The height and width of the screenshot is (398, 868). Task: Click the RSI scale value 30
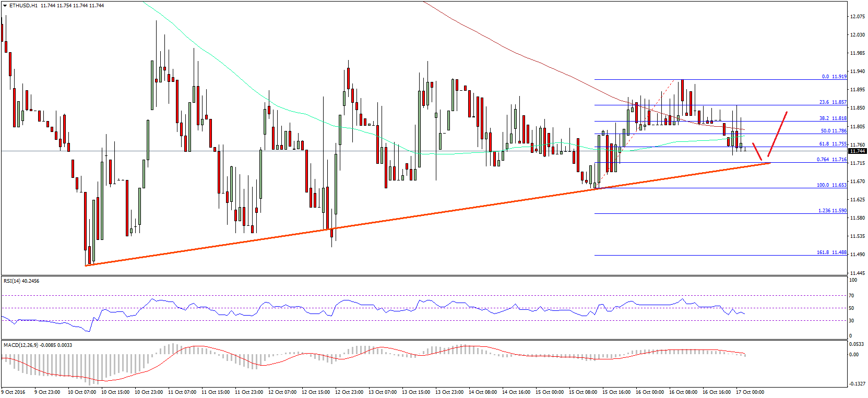[x=852, y=321]
